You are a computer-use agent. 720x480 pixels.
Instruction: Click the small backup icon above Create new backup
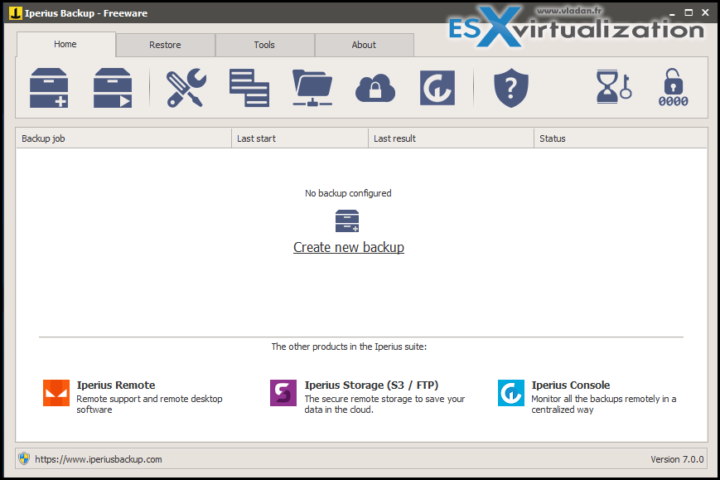click(x=347, y=221)
